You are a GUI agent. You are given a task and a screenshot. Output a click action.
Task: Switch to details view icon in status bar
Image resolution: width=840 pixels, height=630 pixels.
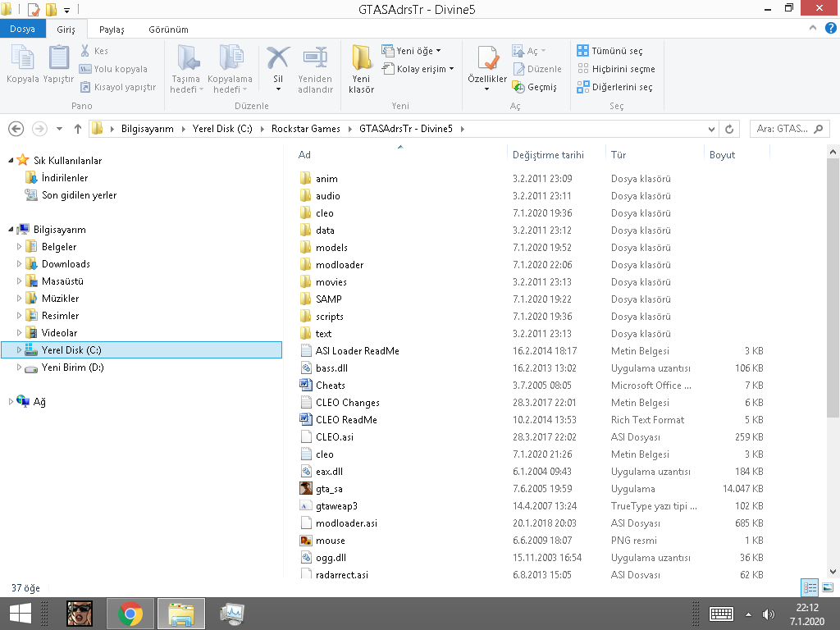click(x=809, y=587)
